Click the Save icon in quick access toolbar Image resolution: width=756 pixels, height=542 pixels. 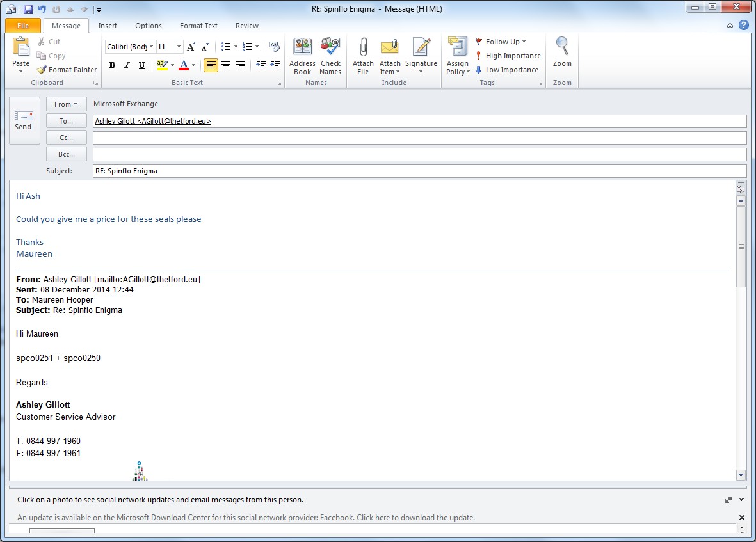28,10
